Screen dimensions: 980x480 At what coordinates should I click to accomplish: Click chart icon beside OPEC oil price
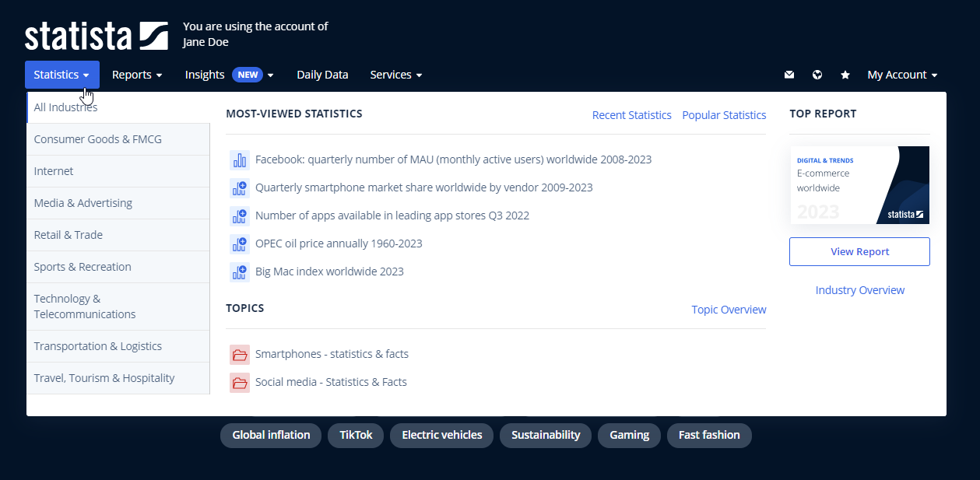[x=239, y=244]
